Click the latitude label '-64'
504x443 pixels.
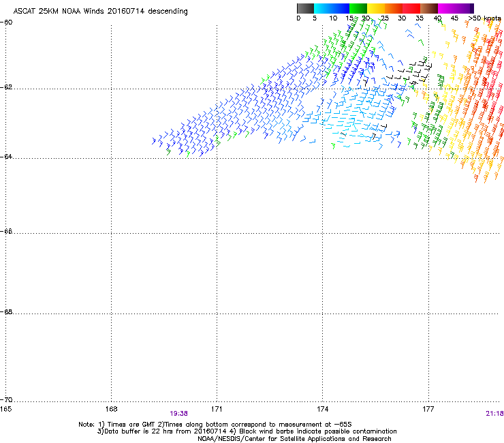coord(6,156)
